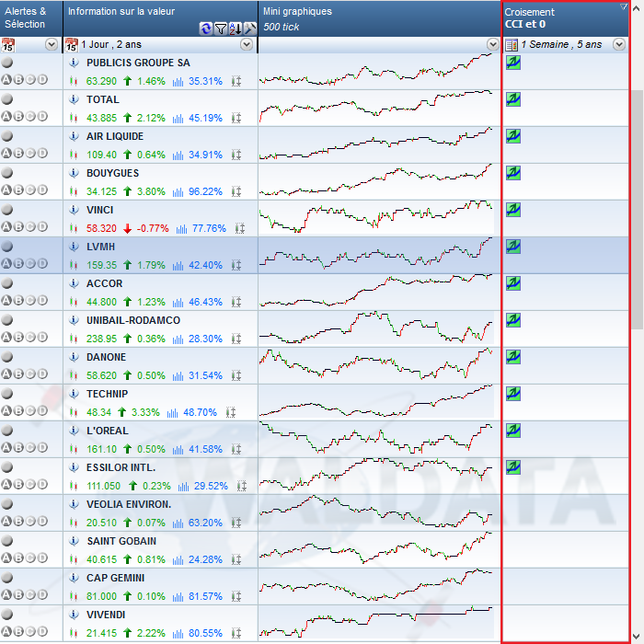644x644 pixels.
Task: Open the SAINT GOBAIN stock name
Action: point(121,541)
